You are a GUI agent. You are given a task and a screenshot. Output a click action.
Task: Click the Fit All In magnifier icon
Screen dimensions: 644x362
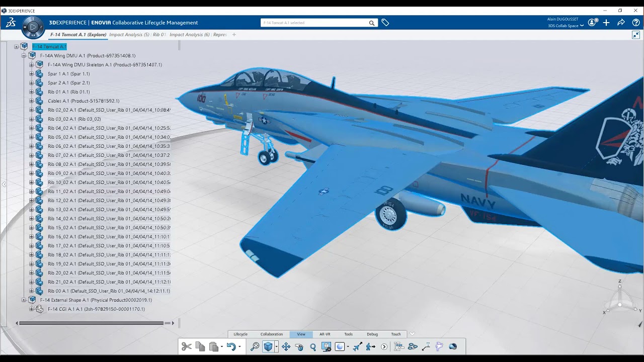coord(255,346)
